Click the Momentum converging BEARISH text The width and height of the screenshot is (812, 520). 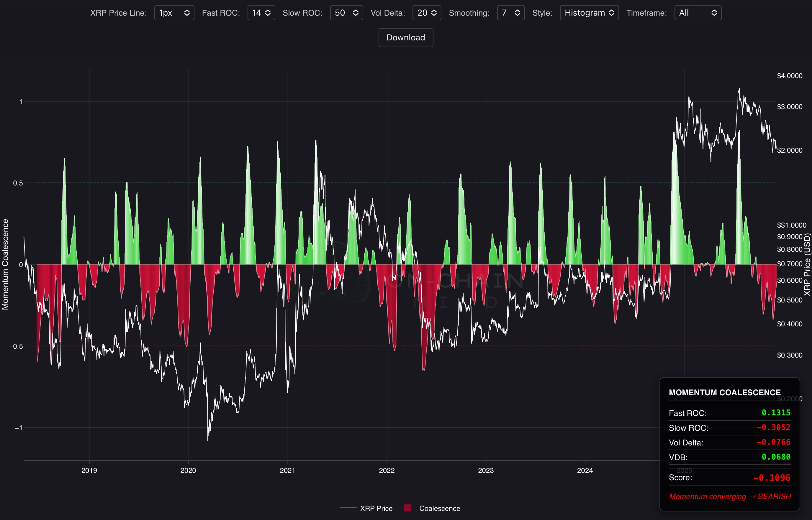tap(730, 496)
